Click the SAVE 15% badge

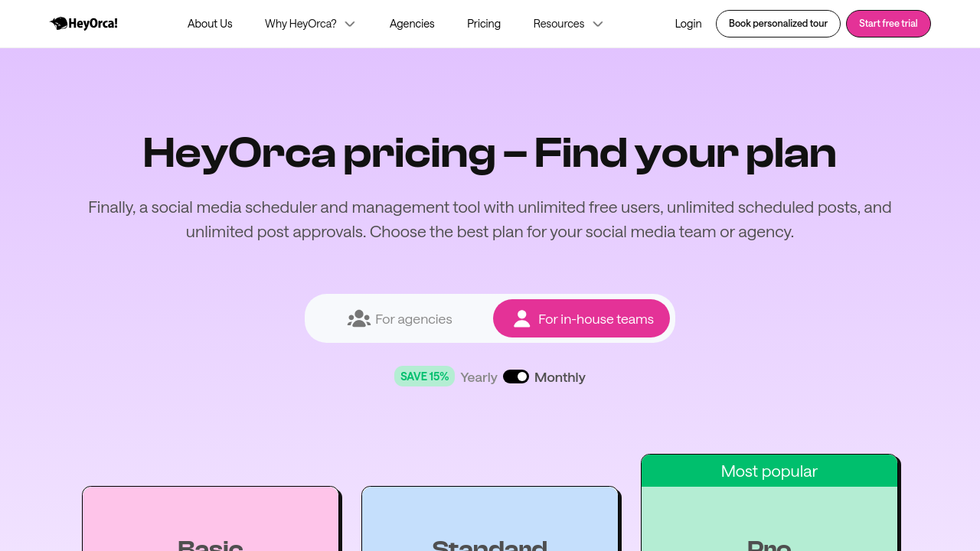[424, 377]
